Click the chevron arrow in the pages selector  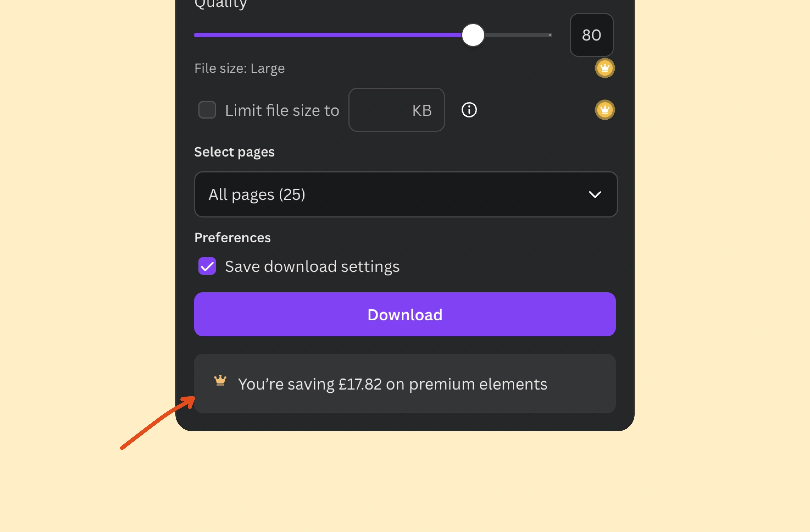click(595, 194)
